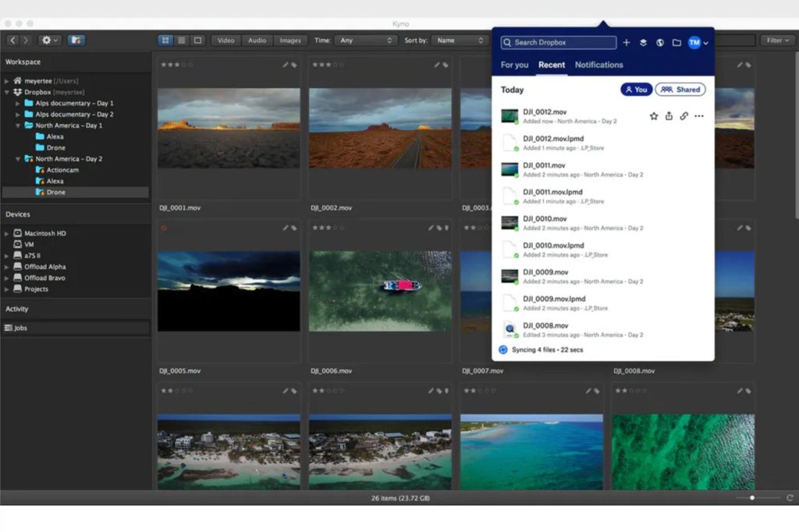The width and height of the screenshot is (799, 532).
Task: Open the Filter dropdown
Action: (x=778, y=41)
